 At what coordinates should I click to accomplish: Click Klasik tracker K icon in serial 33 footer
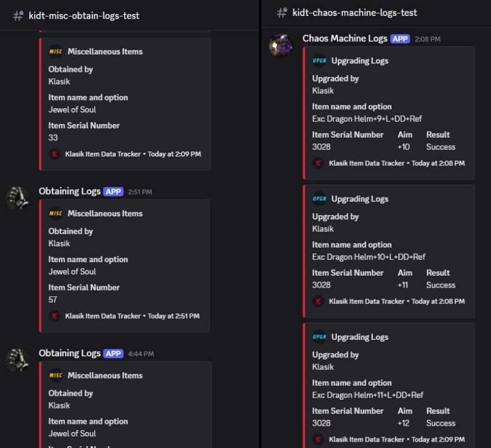click(x=55, y=154)
